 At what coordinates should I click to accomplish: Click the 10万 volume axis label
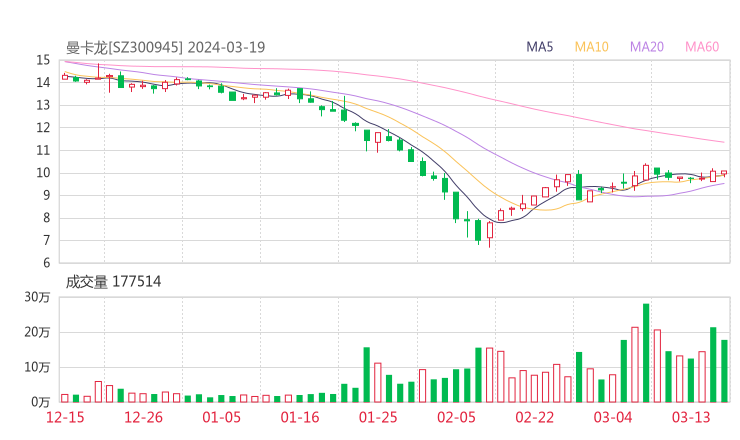pyautogui.click(x=37, y=367)
